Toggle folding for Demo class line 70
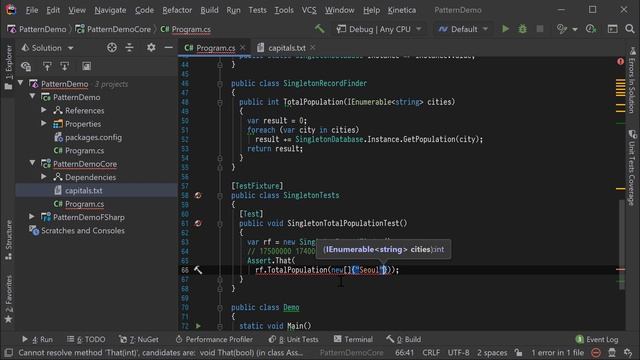This screenshot has width=640, height=360. coord(220,307)
